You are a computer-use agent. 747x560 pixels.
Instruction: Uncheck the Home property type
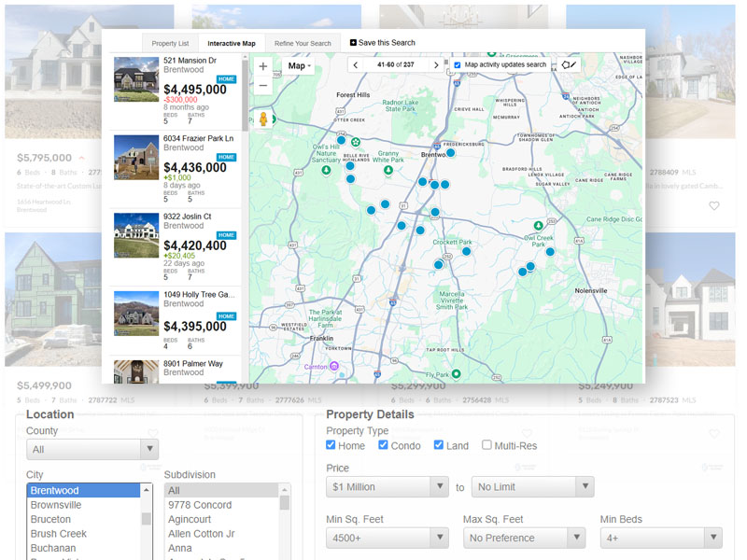point(331,445)
